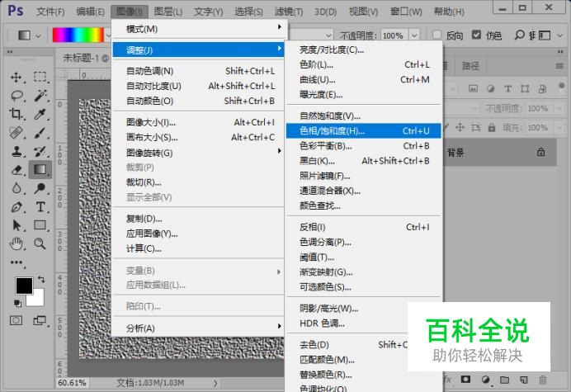Select the Gradient tool in toolbox

tap(40, 169)
